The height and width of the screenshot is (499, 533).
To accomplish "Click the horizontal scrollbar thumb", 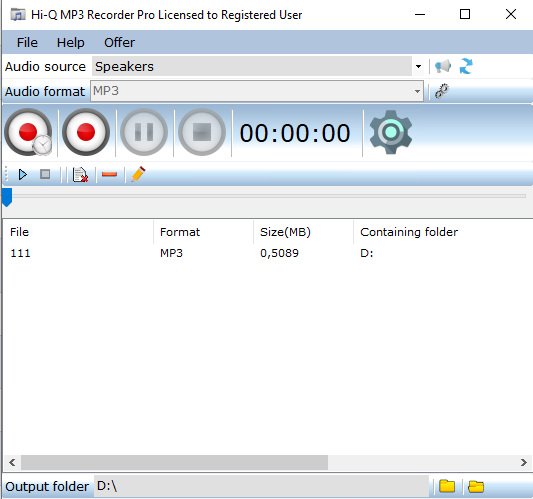I will 174,462.
